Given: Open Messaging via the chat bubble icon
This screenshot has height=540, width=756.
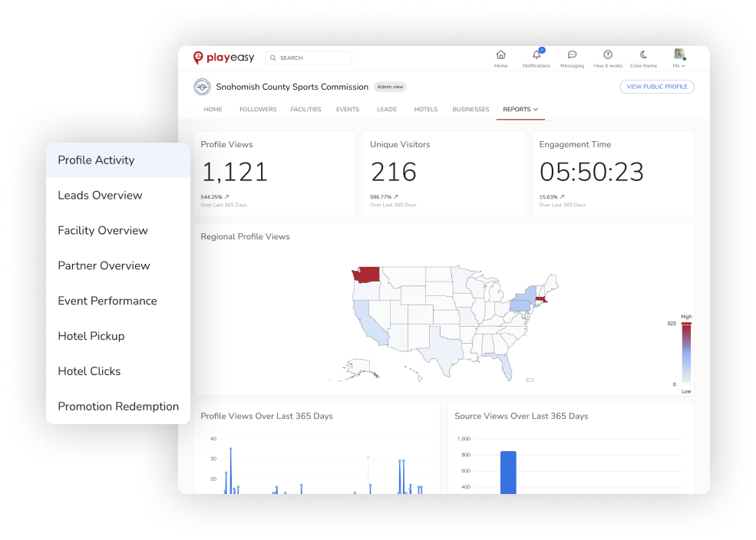Looking at the screenshot, I should coord(572,56).
